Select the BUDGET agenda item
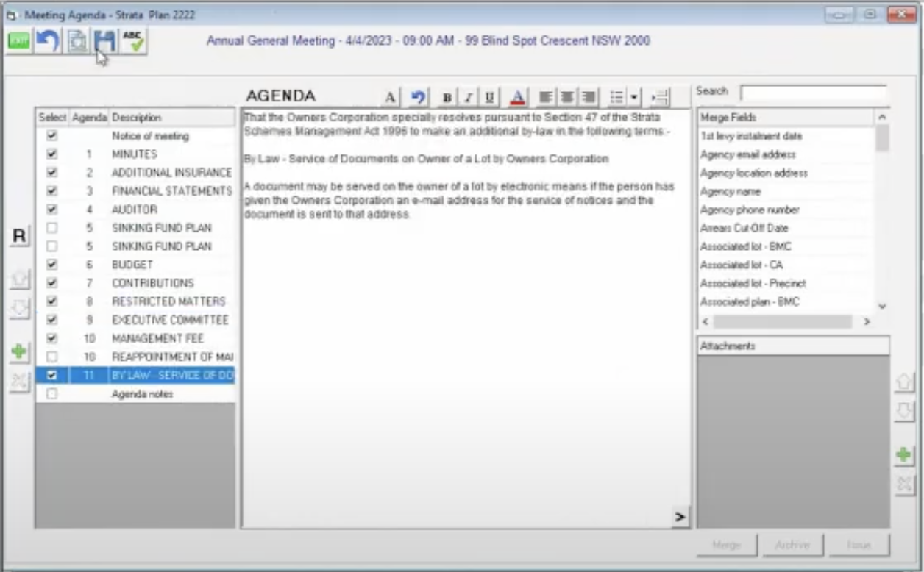The height and width of the screenshot is (572, 924). point(132,265)
